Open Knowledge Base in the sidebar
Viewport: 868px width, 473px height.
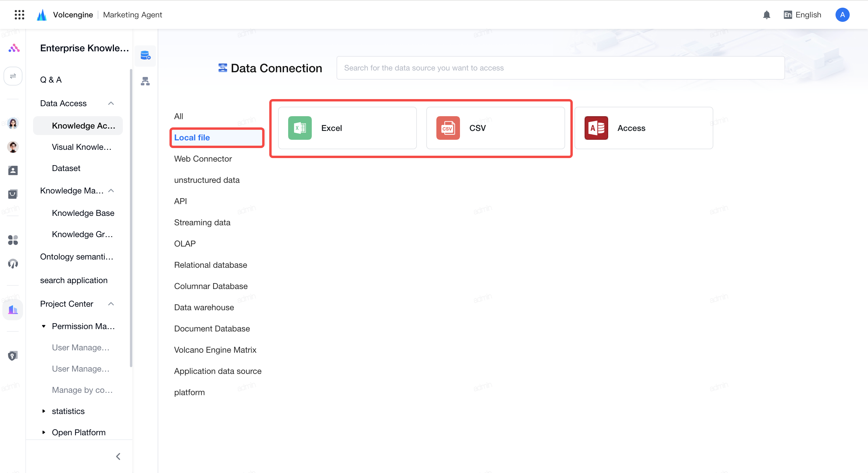tap(83, 213)
